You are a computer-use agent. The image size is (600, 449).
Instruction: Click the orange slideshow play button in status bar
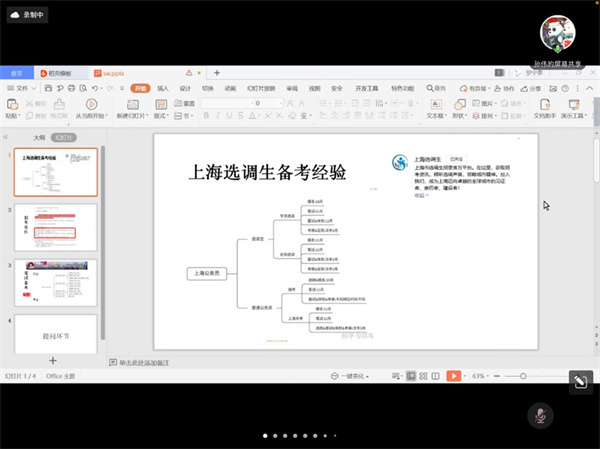[453, 376]
